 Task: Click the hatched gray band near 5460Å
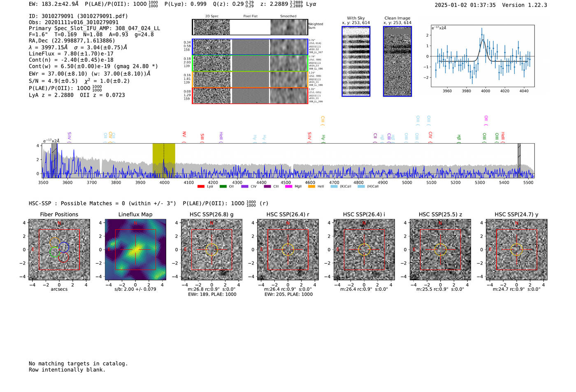click(x=519, y=160)
